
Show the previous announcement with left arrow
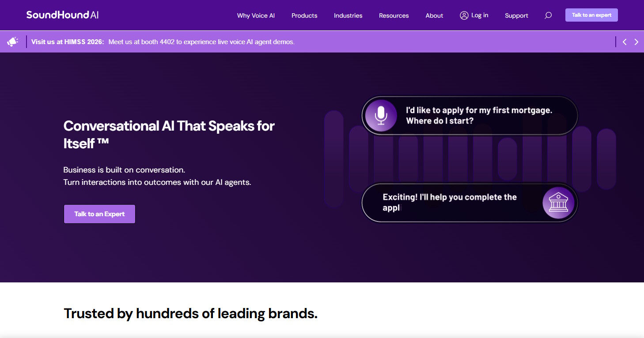click(625, 42)
